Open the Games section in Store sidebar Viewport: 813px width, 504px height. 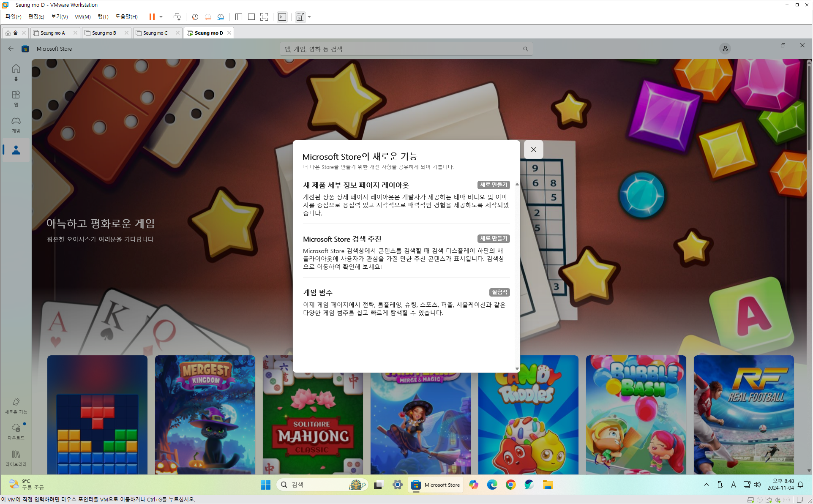(x=16, y=125)
